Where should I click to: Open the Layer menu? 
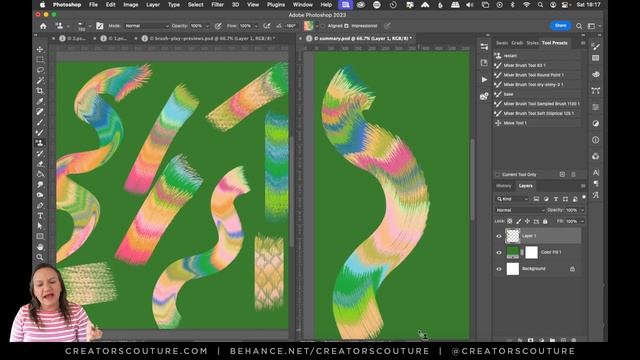pyautogui.click(x=153, y=4)
